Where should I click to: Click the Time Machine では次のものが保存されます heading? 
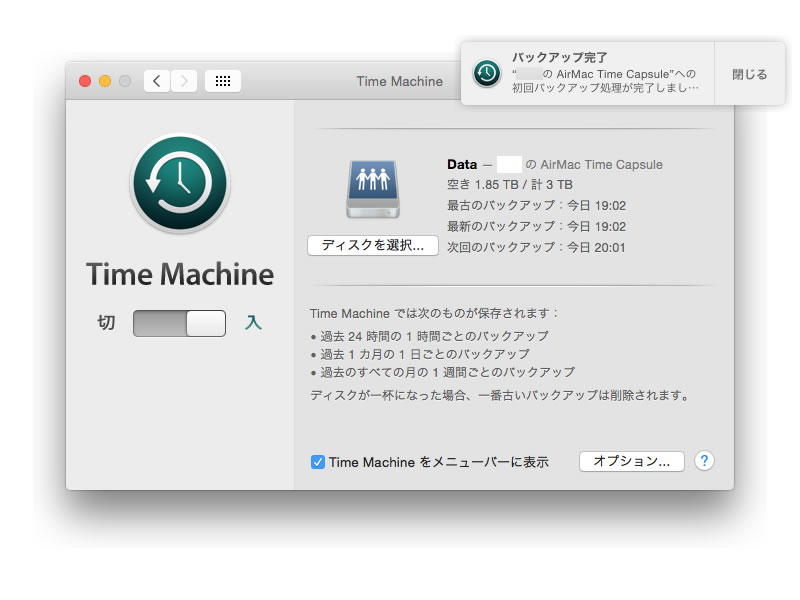point(434,313)
